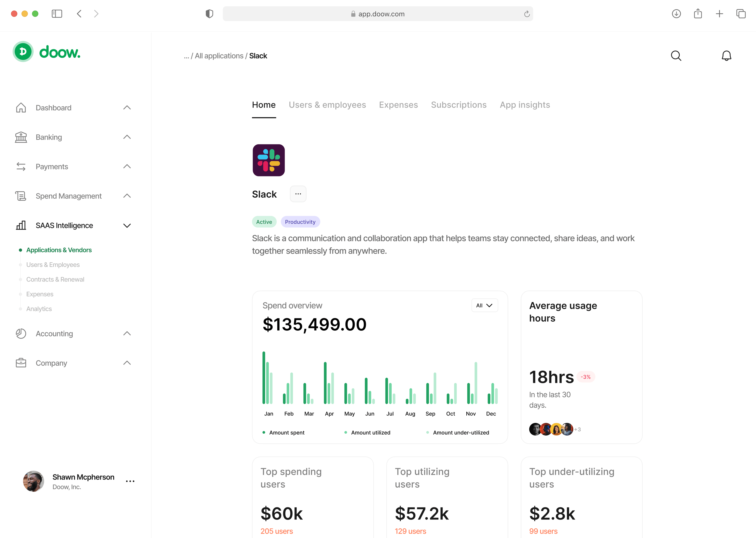Click the Productivity category tag
The width and height of the screenshot is (756, 538).
tap(300, 222)
